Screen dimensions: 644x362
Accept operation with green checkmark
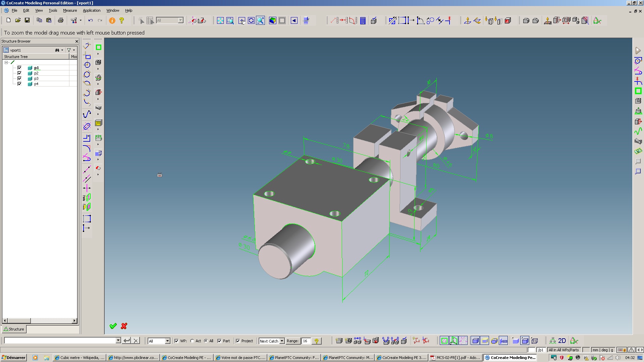[113, 326]
